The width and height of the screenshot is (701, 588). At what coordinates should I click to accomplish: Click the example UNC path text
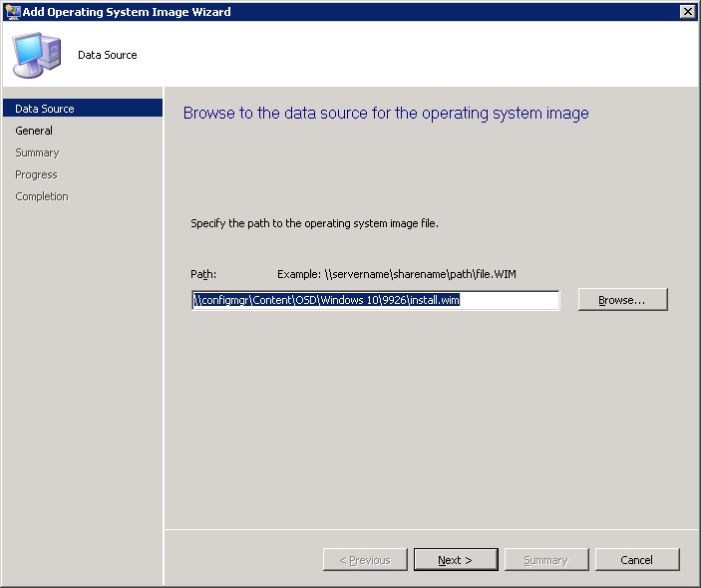396,273
